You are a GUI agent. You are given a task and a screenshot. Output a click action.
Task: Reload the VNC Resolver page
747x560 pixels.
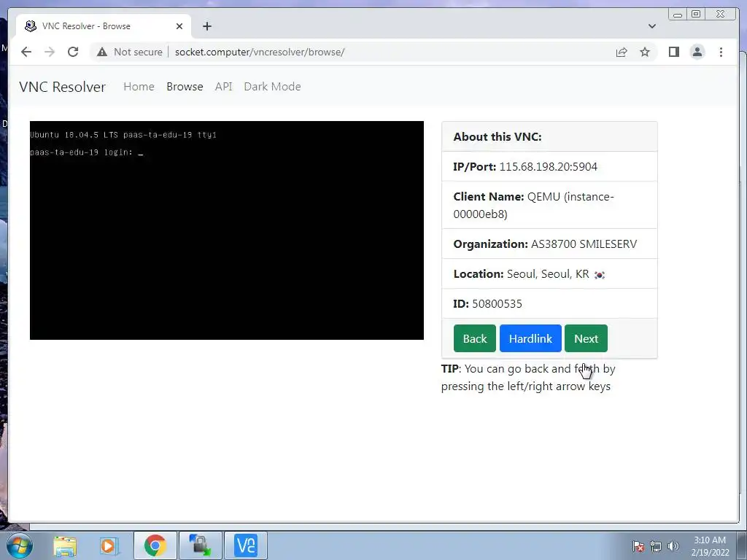tap(73, 52)
